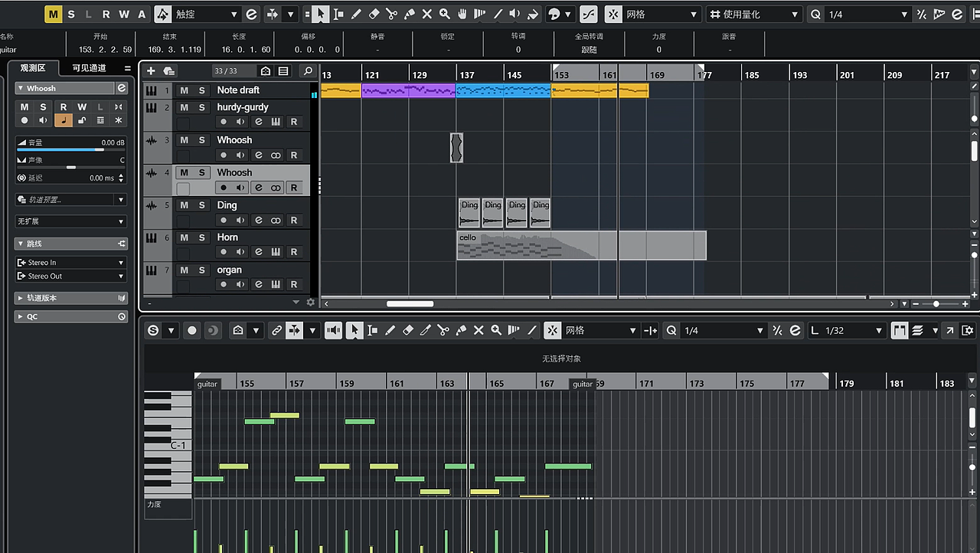The width and height of the screenshot is (980, 553).
Task: Select the Glue tool in top toolbar
Action: point(409,14)
